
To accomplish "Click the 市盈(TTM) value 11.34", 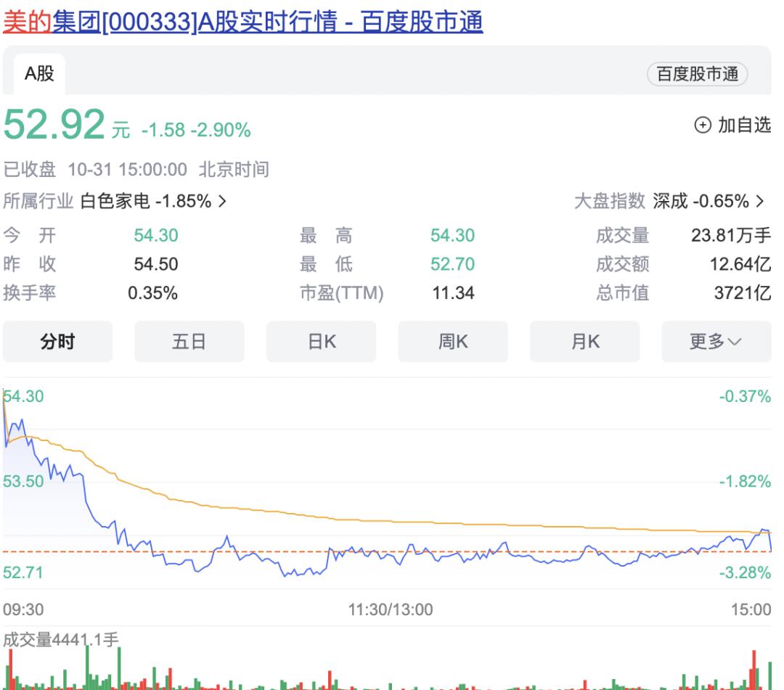I will point(453,293).
